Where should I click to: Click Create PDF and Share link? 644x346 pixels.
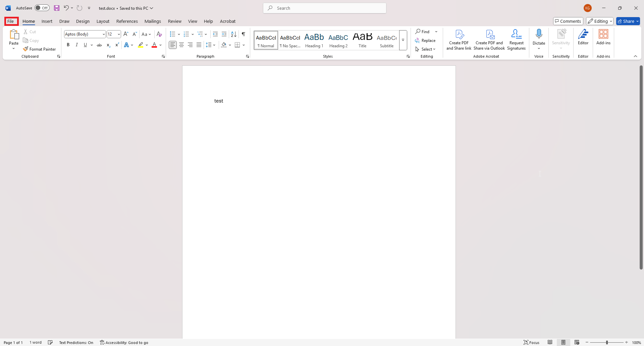click(x=459, y=40)
